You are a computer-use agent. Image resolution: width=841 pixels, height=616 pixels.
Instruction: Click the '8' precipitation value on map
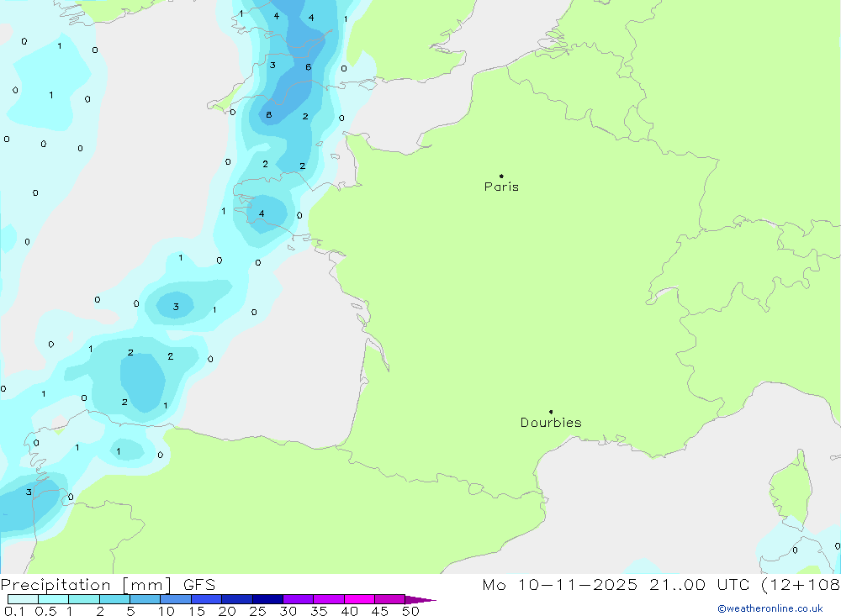pyautogui.click(x=269, y=115)
